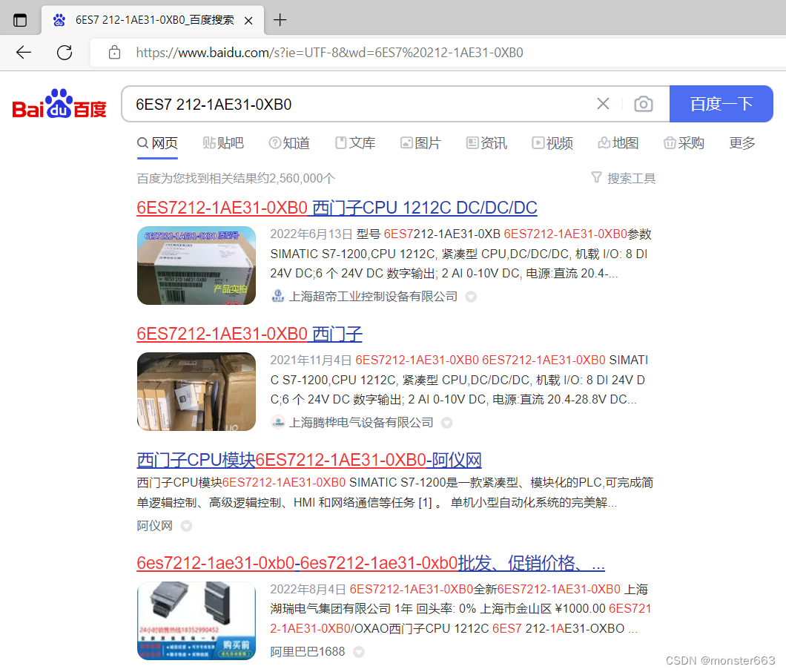Switch to the 资讯 tab
Viewport: 786px width, 672px height.
tap(486, 143)
